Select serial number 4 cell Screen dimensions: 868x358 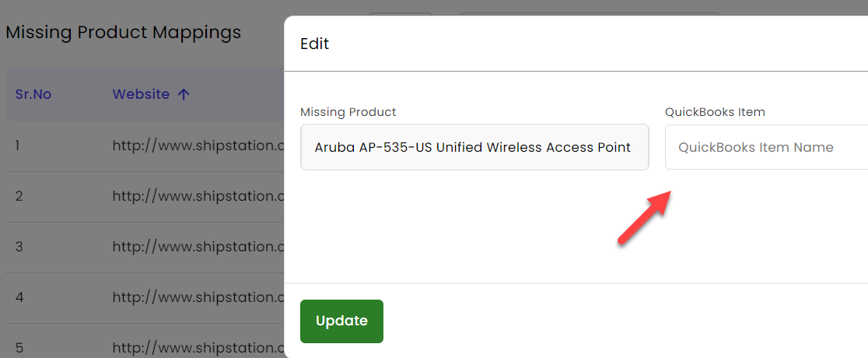[x=19, y=297]
